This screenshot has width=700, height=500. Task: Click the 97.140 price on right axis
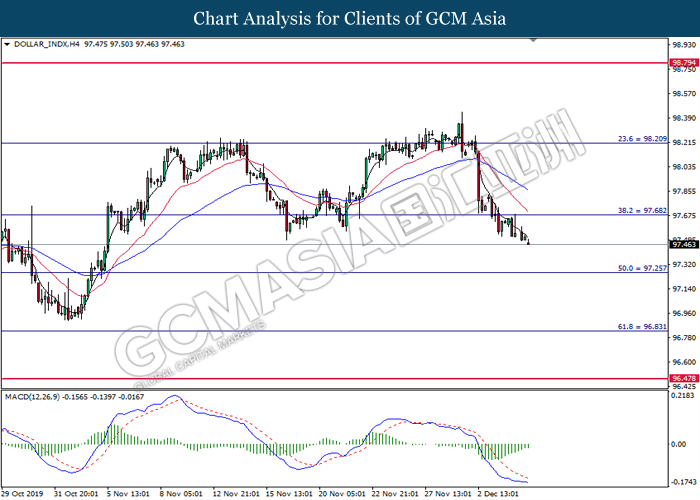[x=684, y=288]
